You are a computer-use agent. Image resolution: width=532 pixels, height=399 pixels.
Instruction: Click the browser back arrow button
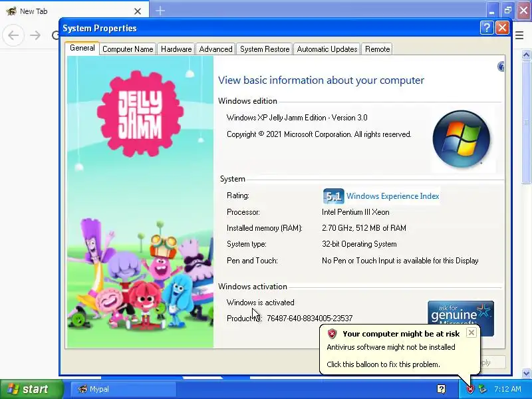13,35
